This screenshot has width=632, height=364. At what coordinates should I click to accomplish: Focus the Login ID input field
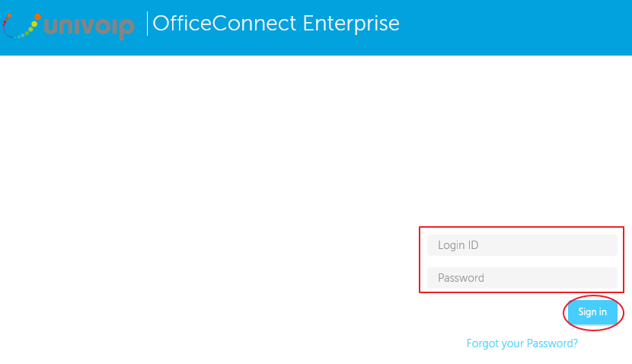pyautogui.click(x=522, y=245)
